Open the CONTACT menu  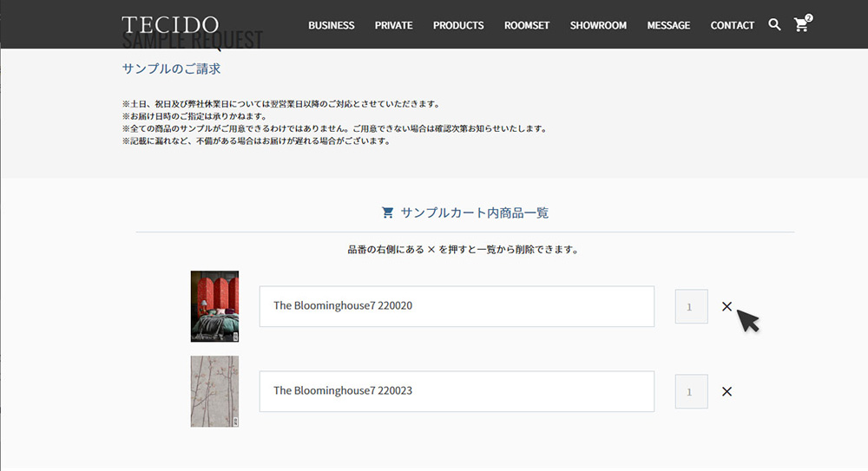tap(733, 25)
